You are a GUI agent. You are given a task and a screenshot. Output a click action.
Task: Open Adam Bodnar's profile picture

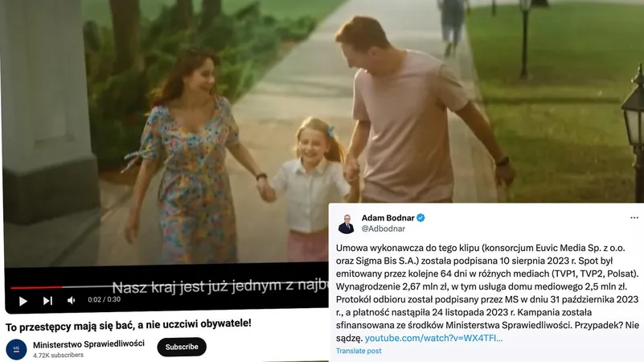tap(346, 224)
